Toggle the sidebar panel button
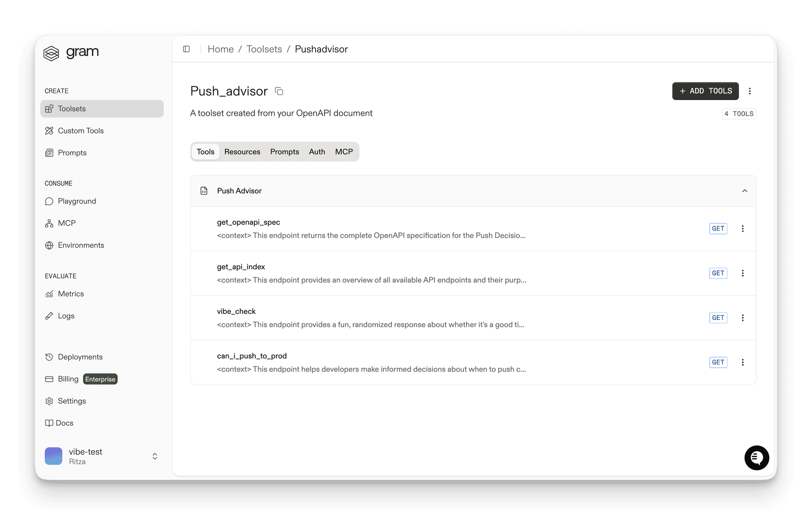This screenshot has height=515, width=812. (x=187, y=49)
